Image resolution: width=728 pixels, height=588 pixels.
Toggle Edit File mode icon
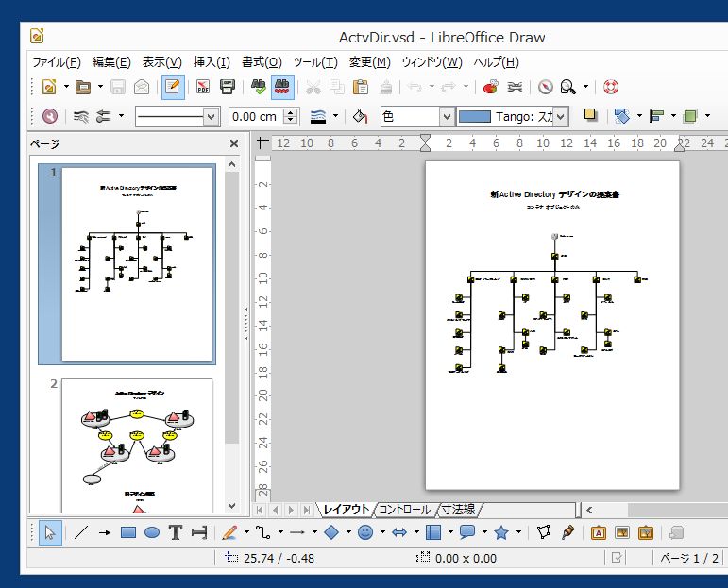(173, 87)
